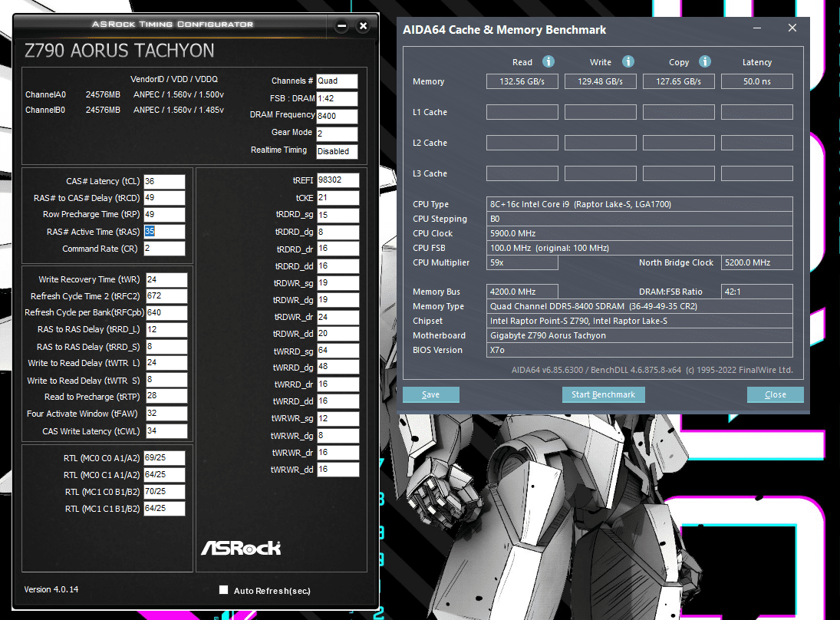Close the ASRock Timing Configurator window
This screenshot has width=840, height=620.
pyautogui.click(x=363, y=26)
